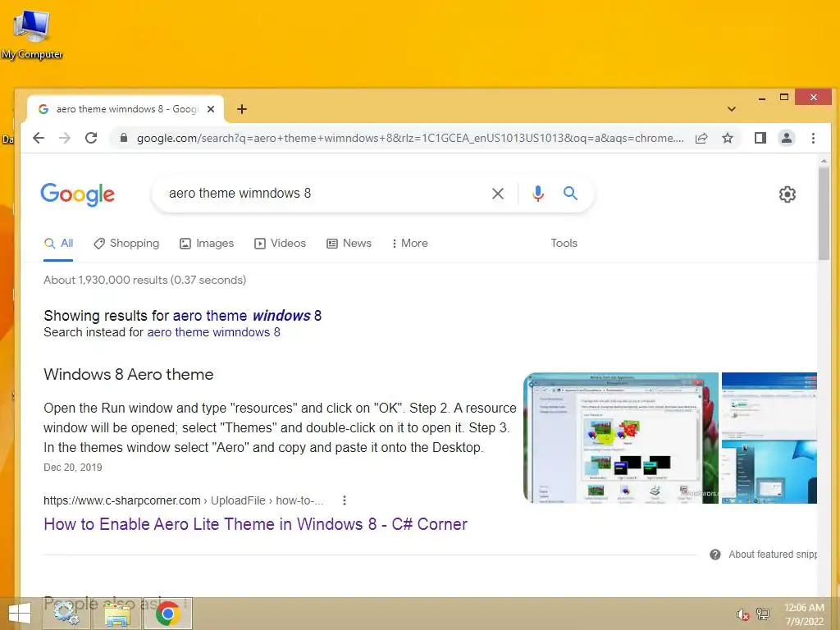Click the About 1,930,000 results text

tap(144, 281)
